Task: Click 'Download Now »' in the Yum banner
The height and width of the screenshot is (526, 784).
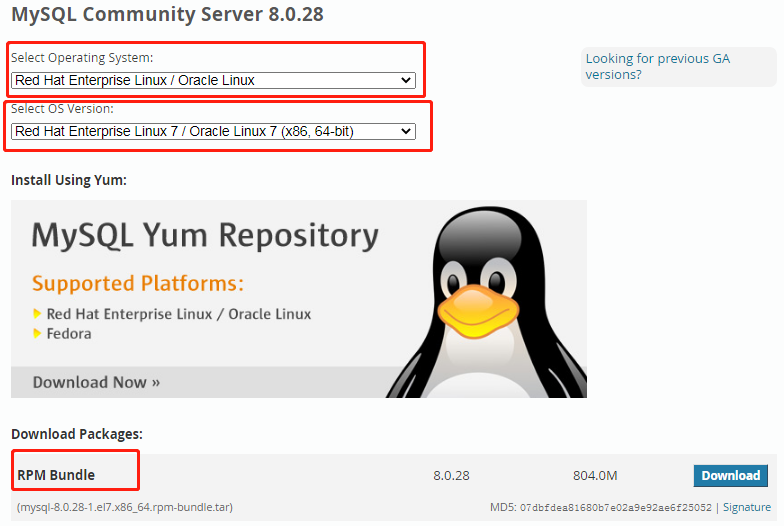Action: [x=96, y=382]
